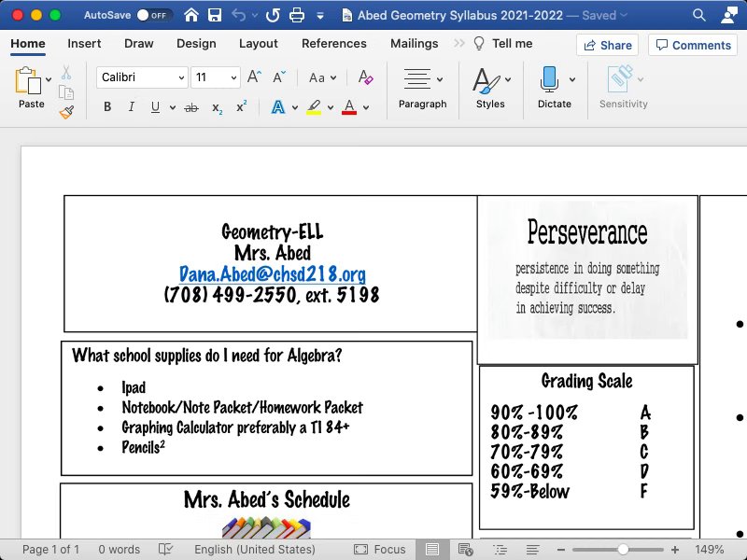Click the Redo/Repeat arrow icon
The height and width of the screenshot is (560, 747).
pyautogui.click(x=273, y=15)
